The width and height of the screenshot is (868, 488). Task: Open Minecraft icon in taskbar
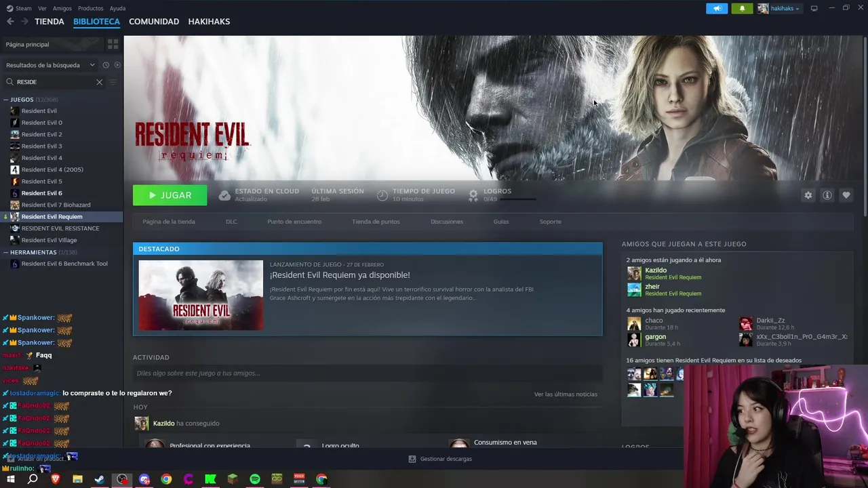[233, 479]
